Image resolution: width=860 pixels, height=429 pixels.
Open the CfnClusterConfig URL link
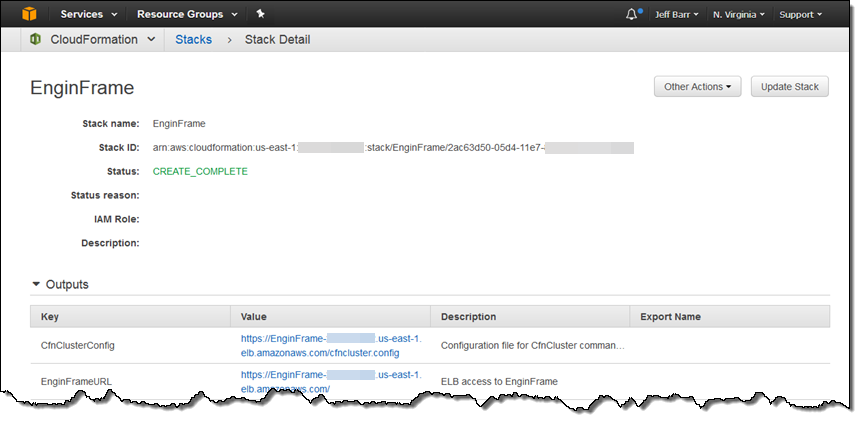click(331, 345)
